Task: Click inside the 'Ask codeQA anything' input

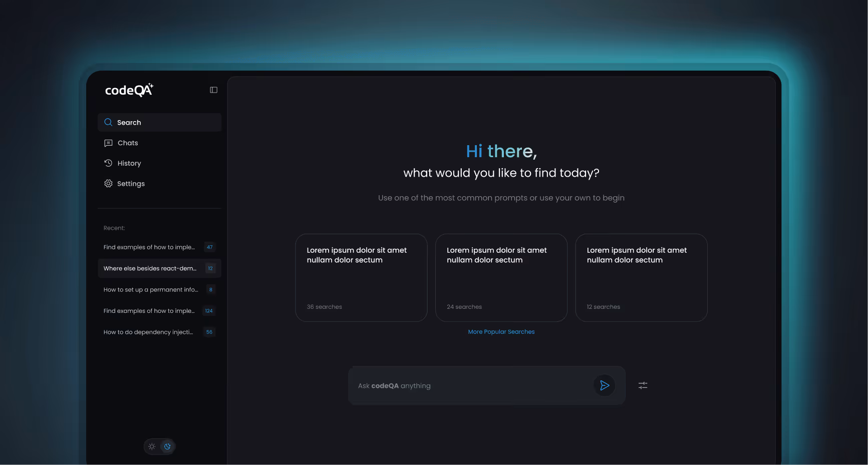Action: pyautogui.click(x=451, y=385)
